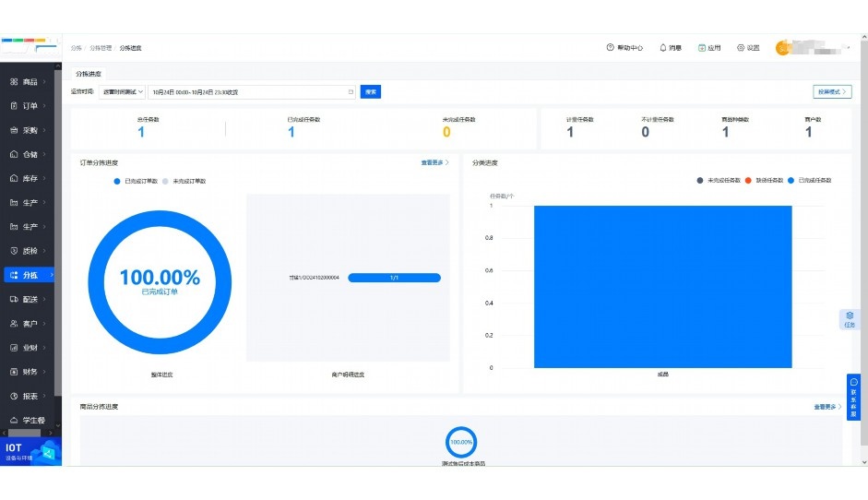Click the 订单 clipboard icon in sidebar
Viewport: 868px width, 500px height.
(x=14, y=106)
